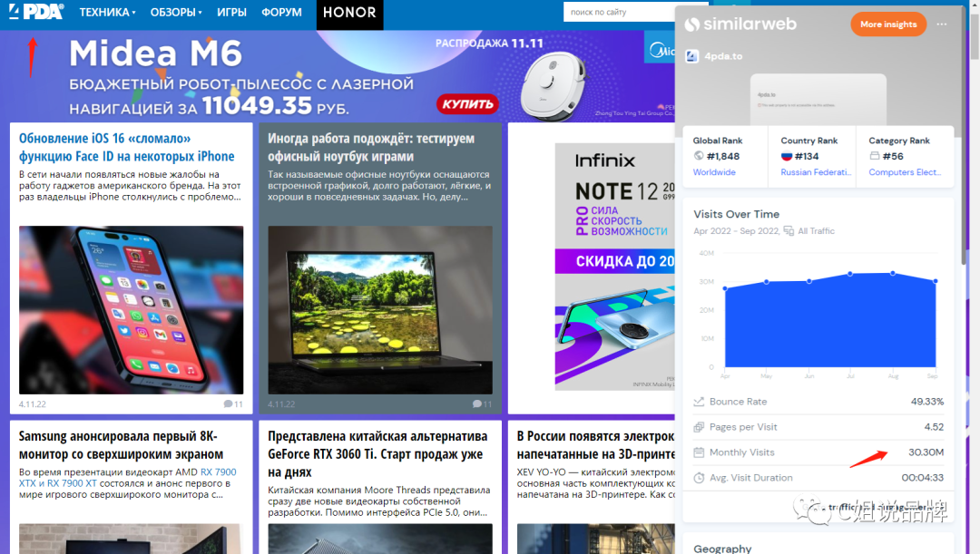This screenshot has height=554, width=980.
Task: Click the globe icon beside #1,848
Action: point(698,156)
